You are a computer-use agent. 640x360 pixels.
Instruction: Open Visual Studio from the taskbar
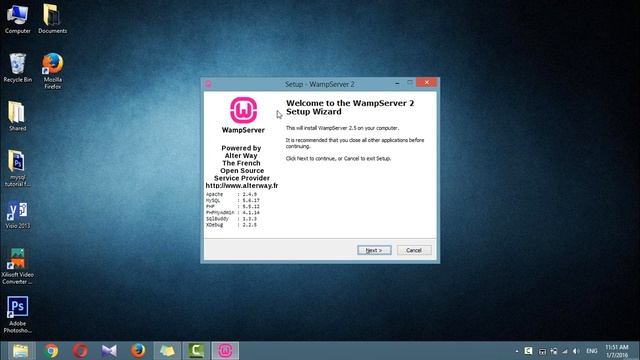click(109, 351)
